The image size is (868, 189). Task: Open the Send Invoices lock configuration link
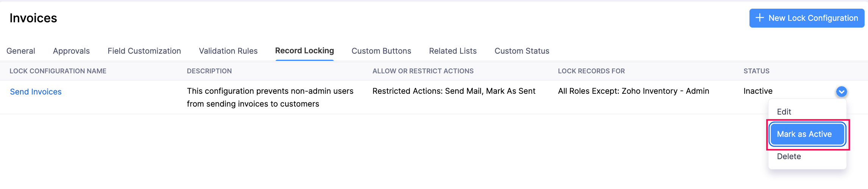click(36, 92)
